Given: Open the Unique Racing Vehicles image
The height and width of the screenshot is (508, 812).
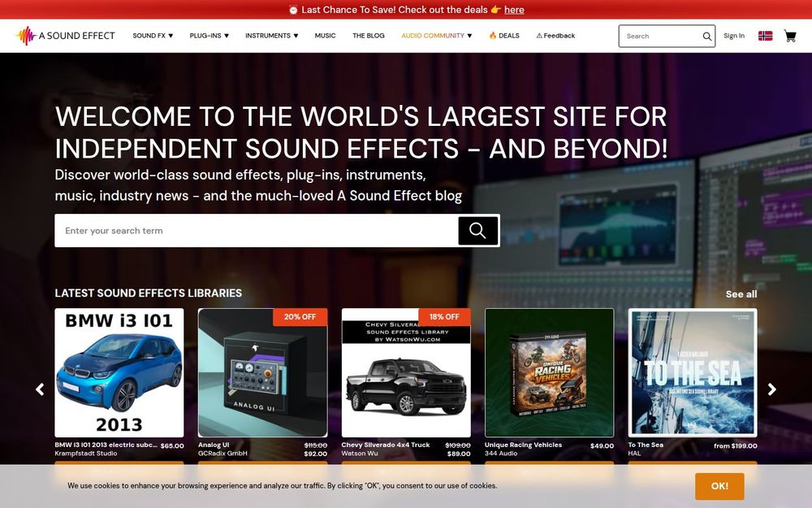Looking at the screenshot, I should click(550, 373).
